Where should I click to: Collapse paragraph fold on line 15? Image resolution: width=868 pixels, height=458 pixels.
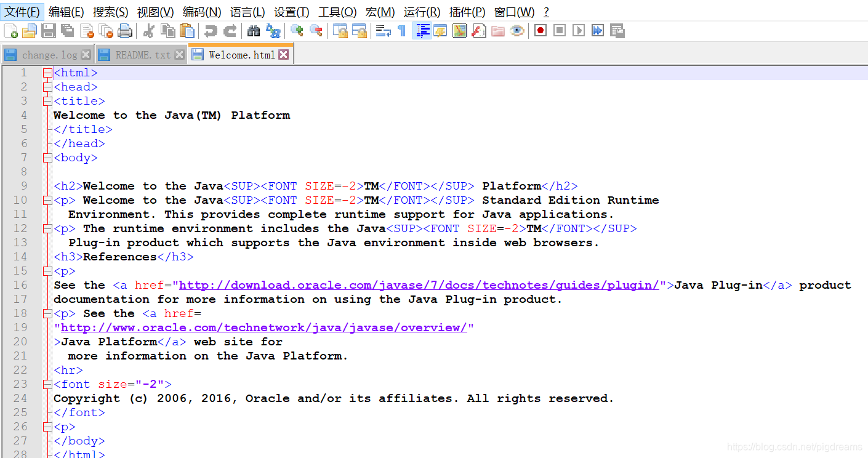(x=47, y=271)
